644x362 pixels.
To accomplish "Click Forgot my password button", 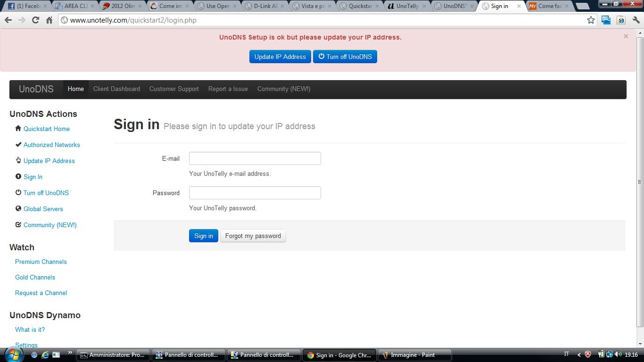I will (x=253, y=236).
